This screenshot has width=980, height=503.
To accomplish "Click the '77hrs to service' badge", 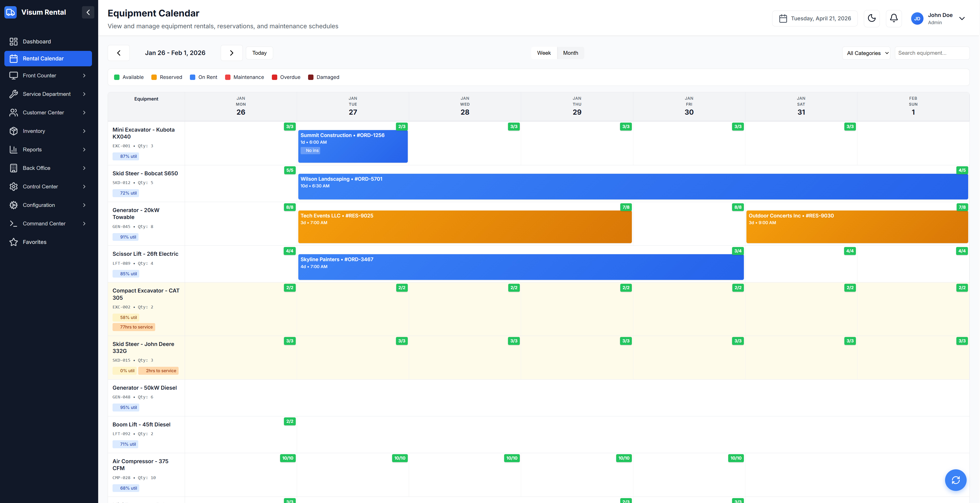I will coord(134,327).
